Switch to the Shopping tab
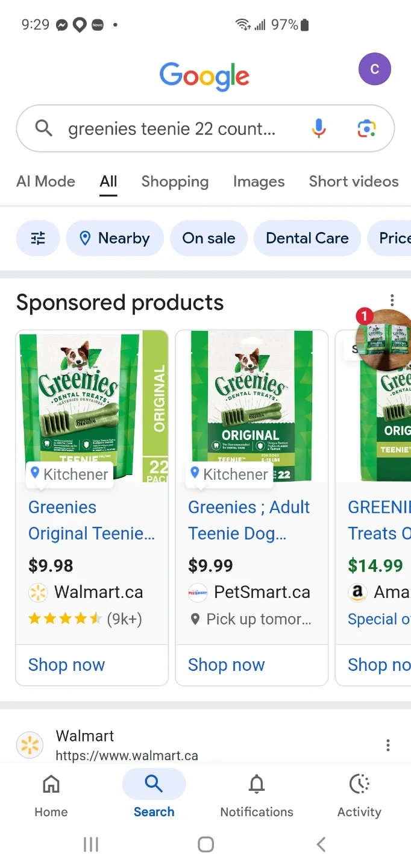The image size is (411, 868). coord(175,181)
